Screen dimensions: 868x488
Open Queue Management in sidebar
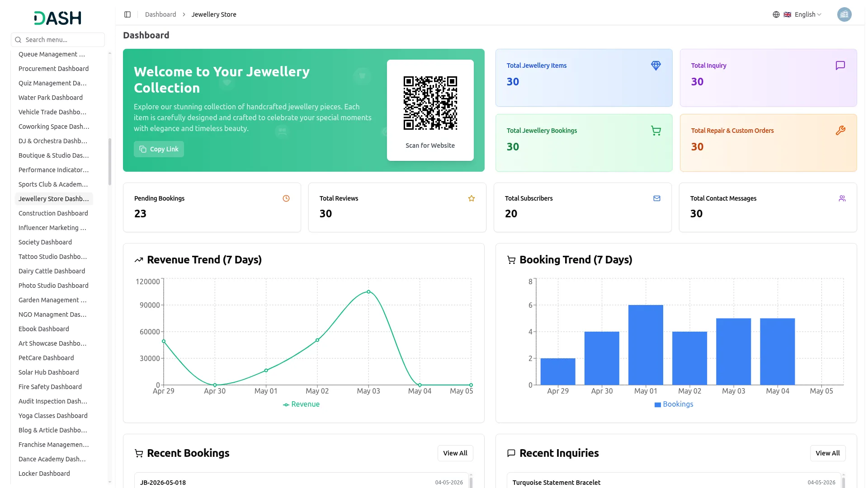coord(54,54)
